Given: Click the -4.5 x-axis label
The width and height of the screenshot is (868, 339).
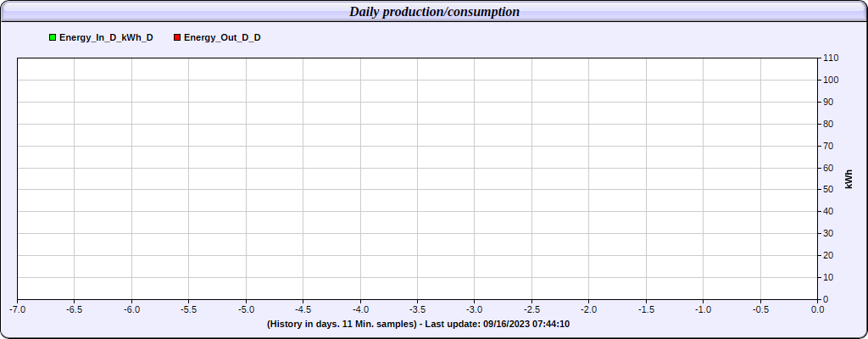Looking at the screenshot, I should tap(303, 309).
